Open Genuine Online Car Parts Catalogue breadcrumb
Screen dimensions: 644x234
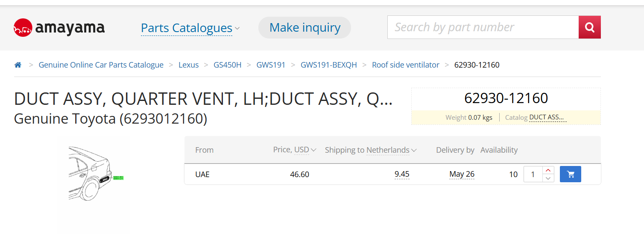(101, 65)
